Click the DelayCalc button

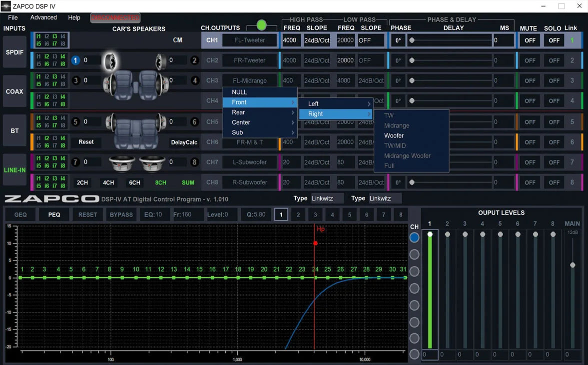184,142
